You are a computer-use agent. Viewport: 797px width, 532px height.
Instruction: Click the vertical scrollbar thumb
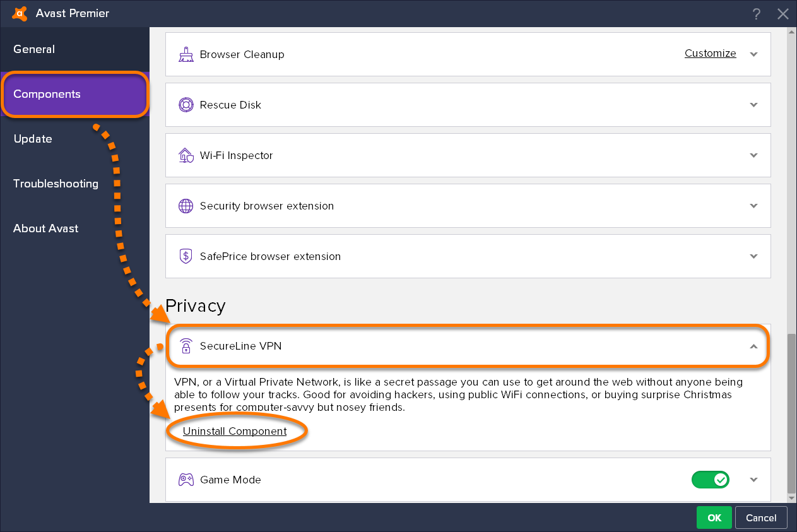click(x=792, y=414)
